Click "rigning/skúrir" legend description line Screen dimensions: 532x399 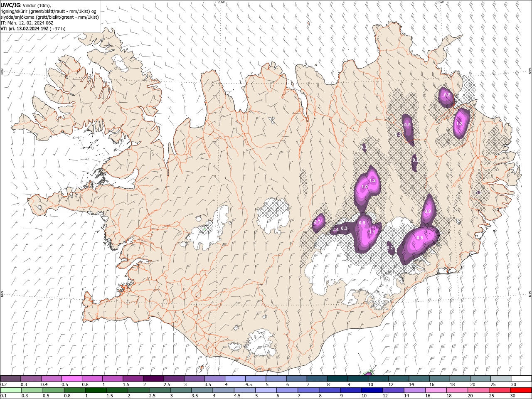coord(49,11)
